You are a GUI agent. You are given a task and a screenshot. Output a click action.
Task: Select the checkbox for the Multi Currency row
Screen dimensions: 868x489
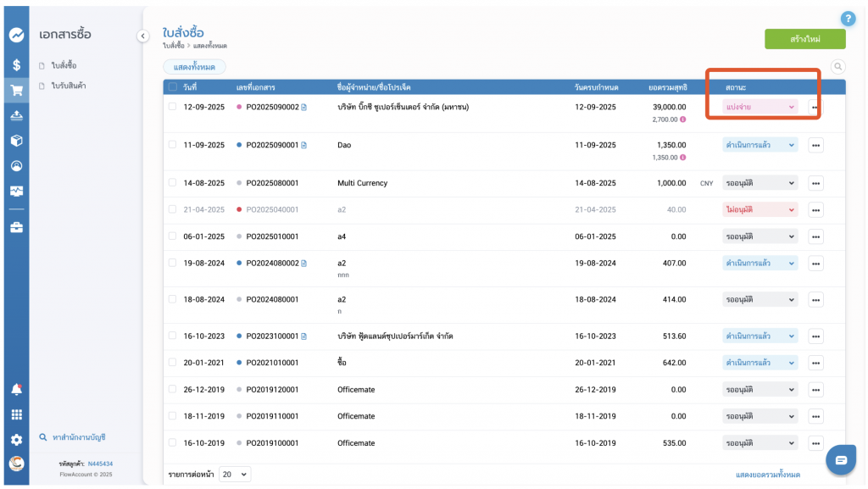tap(172, 182)
